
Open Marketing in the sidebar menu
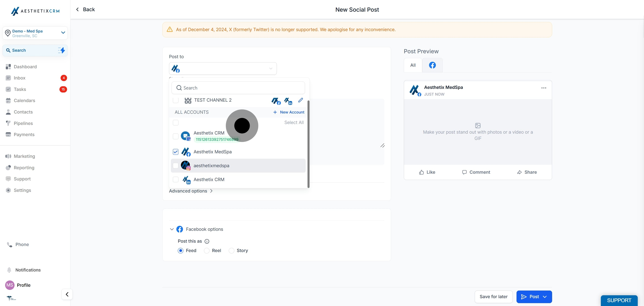click(24, 156)
